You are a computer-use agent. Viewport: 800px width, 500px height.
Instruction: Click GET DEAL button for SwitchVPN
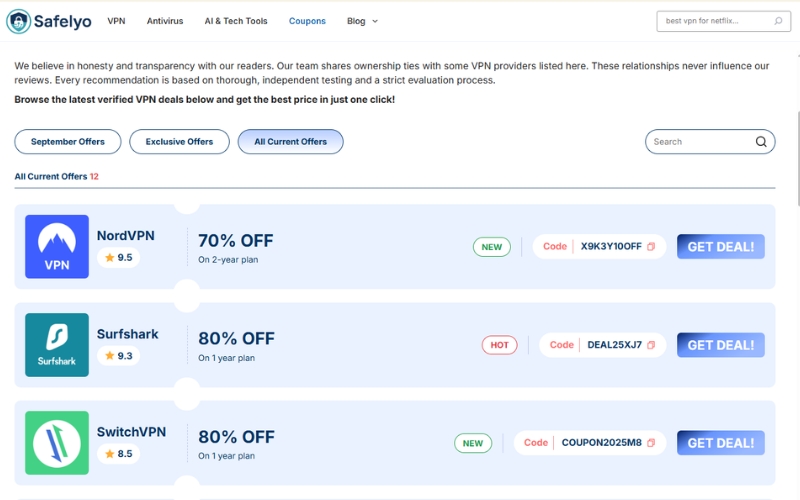point(720,443)
